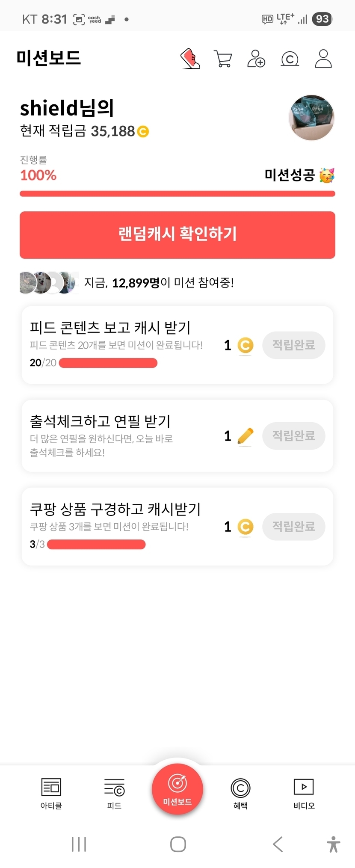Open the user profile icon

pyautogui.click(x=323, y=59)
